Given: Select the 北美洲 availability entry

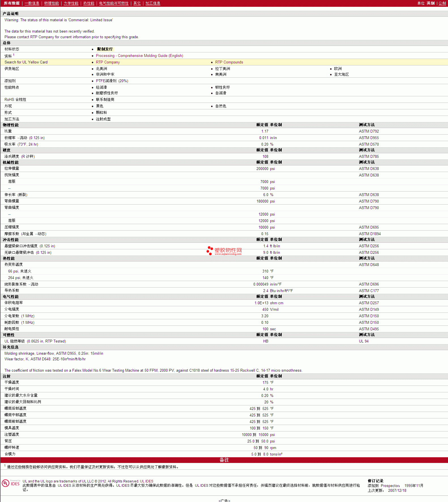Looking at the screenshot, I should pos(101,69).
